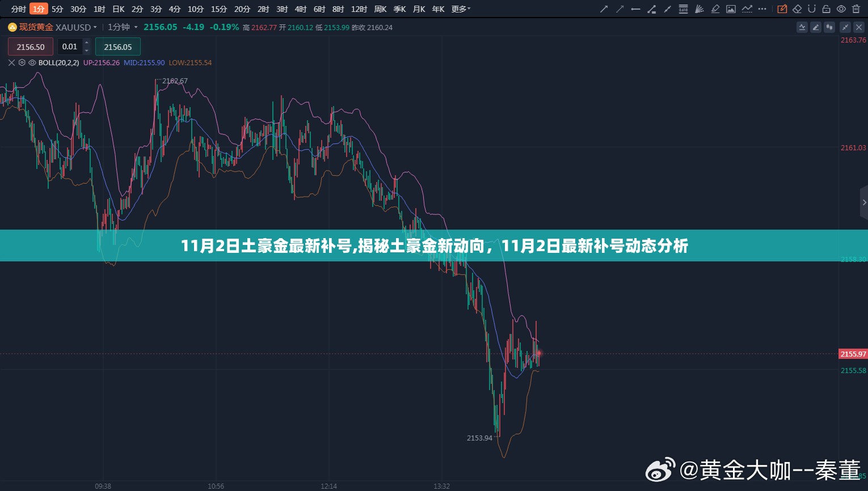Select the 8时 timeframe
This screenshot has width=868, height=491.
pyautogui.click(x=338, y=9)
